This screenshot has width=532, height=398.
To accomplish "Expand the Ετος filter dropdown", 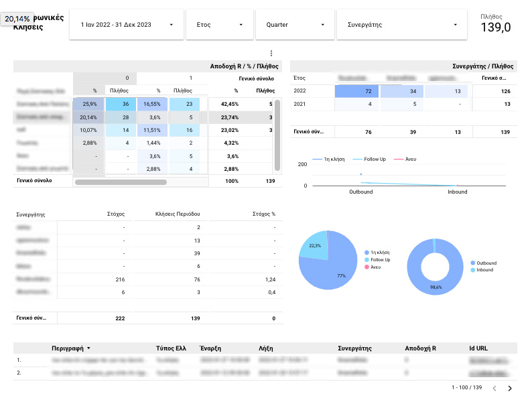I will (x=220, y=25).
